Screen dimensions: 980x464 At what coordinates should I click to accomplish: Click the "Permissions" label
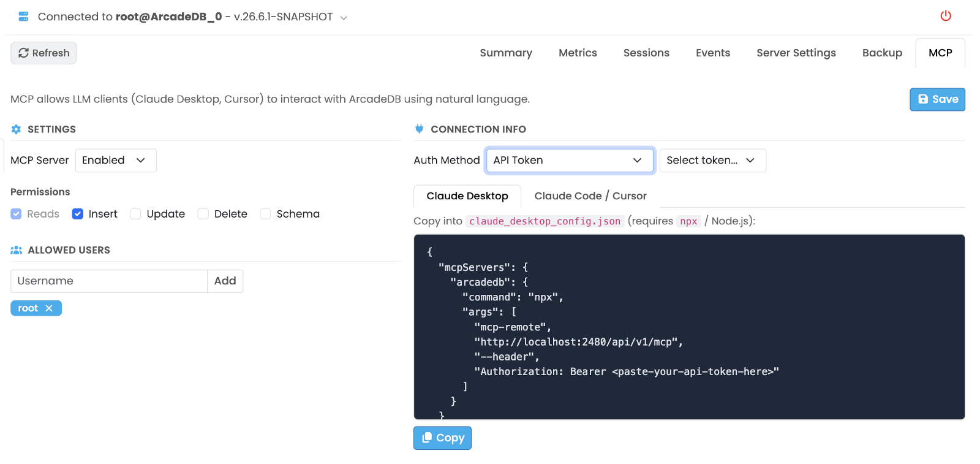[40, 192]
